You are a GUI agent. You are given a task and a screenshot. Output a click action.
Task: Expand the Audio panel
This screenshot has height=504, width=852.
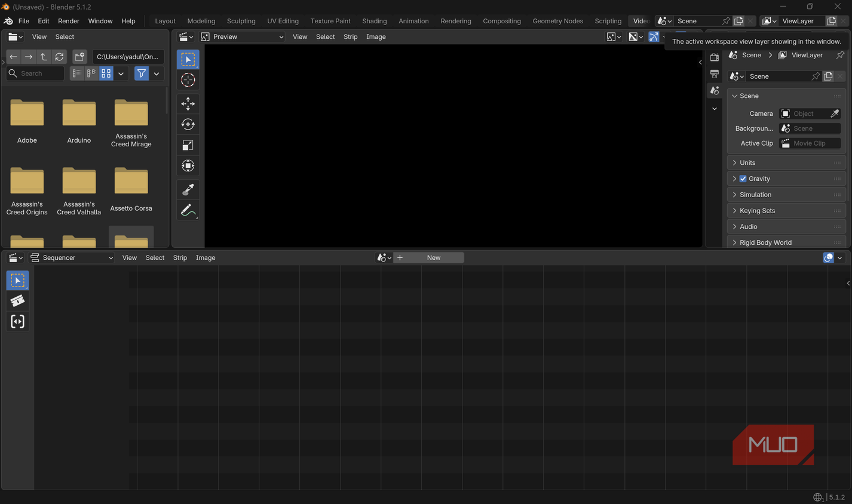tap(786, 227)
